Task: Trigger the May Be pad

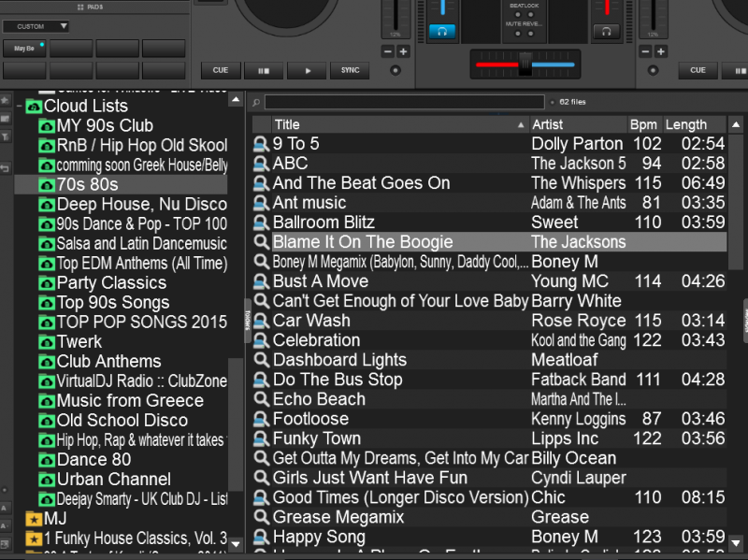Action: pos(24,49)
